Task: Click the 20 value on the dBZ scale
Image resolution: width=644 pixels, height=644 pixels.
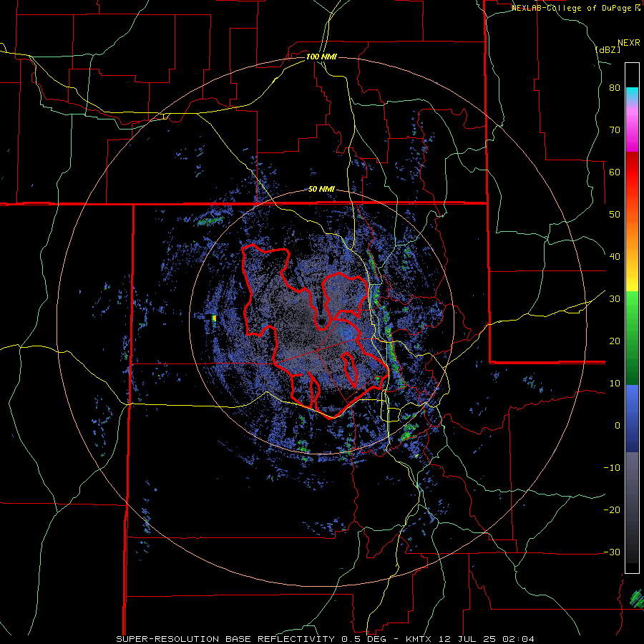Action: click(615, 341)
